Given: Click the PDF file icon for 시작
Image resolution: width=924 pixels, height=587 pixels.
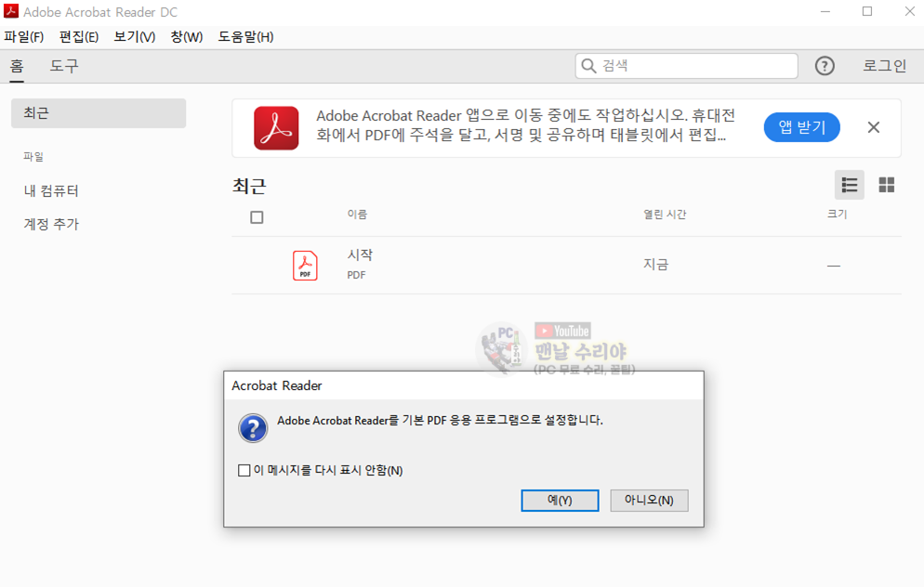Looking at the screenshot, I should pyautogui.click(x=305, y=266).
